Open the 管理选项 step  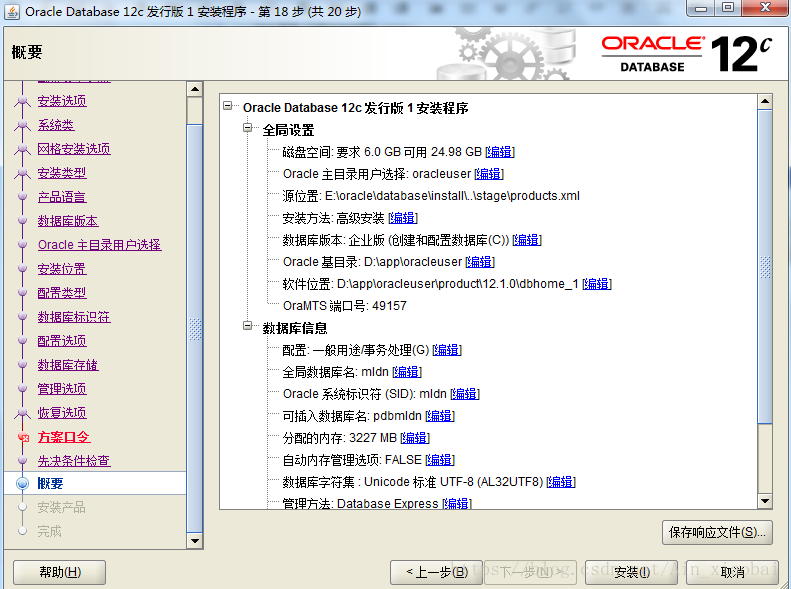coord(62,389)
